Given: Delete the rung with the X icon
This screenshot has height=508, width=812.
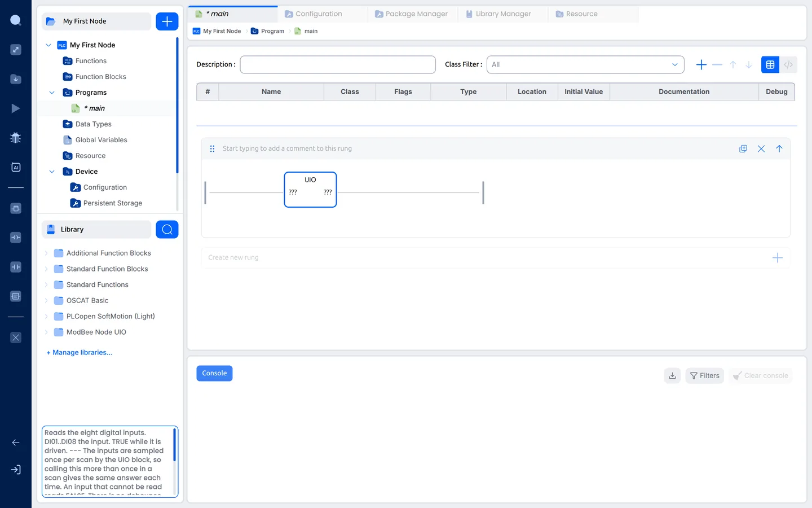Looking at the screenshot, I should [x=761, y=148].
